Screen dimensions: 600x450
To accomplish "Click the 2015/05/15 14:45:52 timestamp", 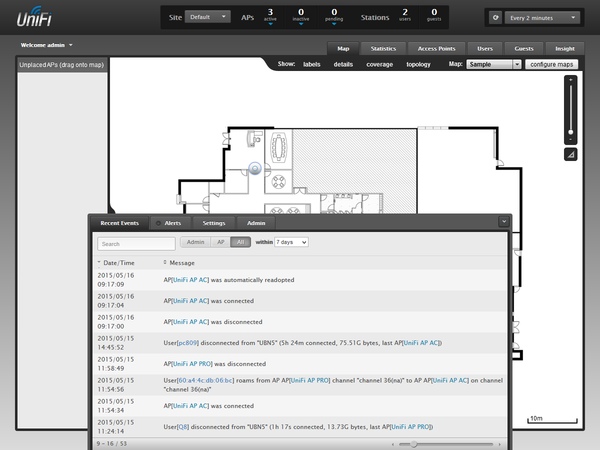I will (x=116, y=343).
